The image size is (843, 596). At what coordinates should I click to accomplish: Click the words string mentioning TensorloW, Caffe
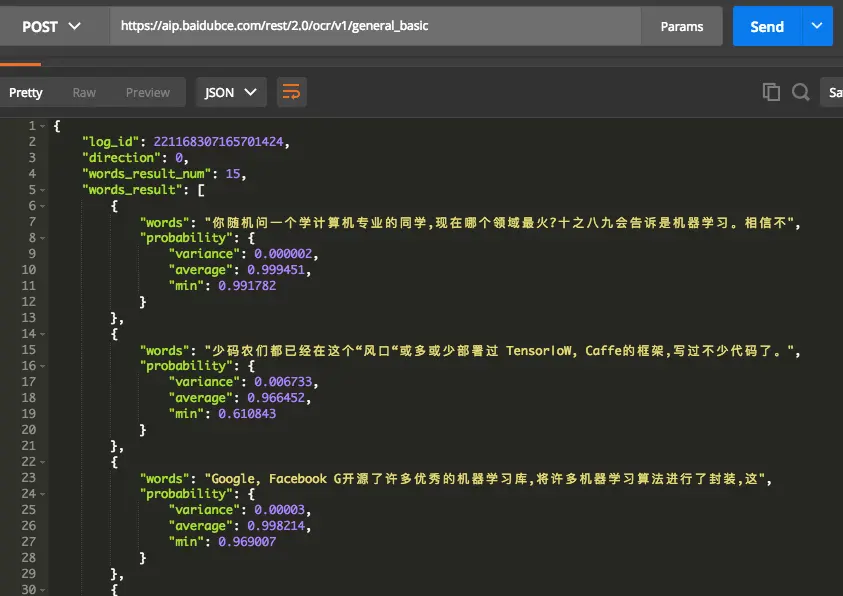click(499, 351)
